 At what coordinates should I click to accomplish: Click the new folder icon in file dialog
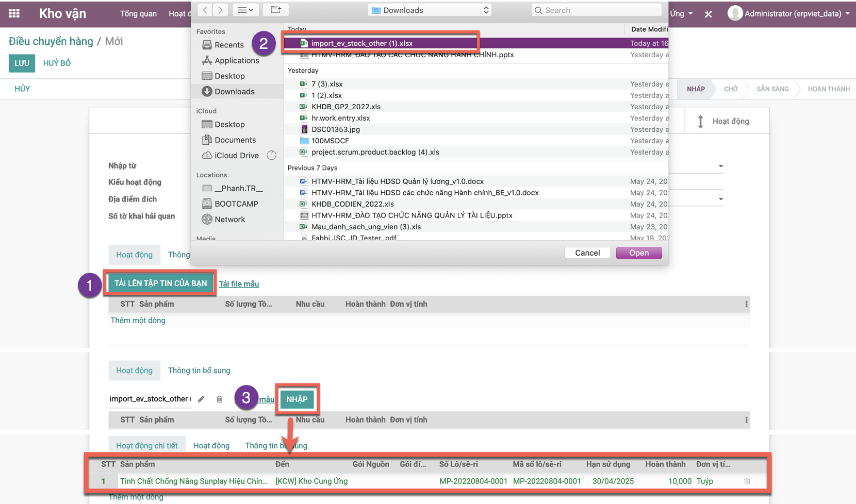point(275,10)
